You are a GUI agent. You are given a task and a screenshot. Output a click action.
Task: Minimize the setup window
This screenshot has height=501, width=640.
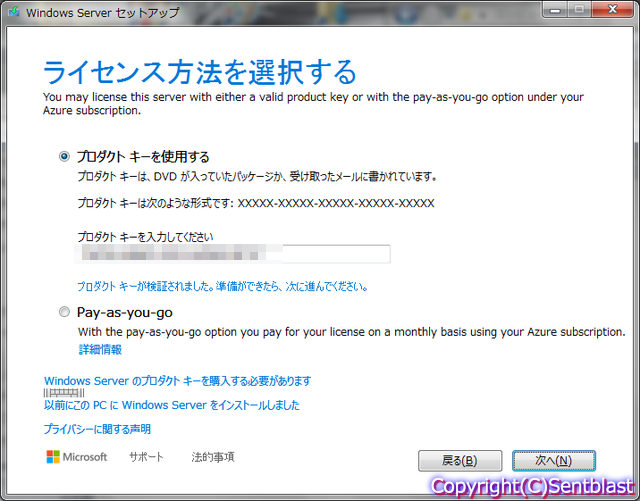pos(555,9)
